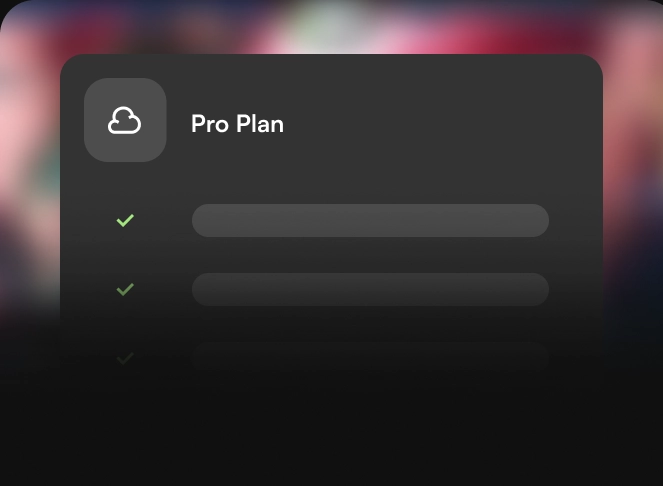Toggle the first feature's checkmark
Screen dimensions: 663x486
point(125,220)
